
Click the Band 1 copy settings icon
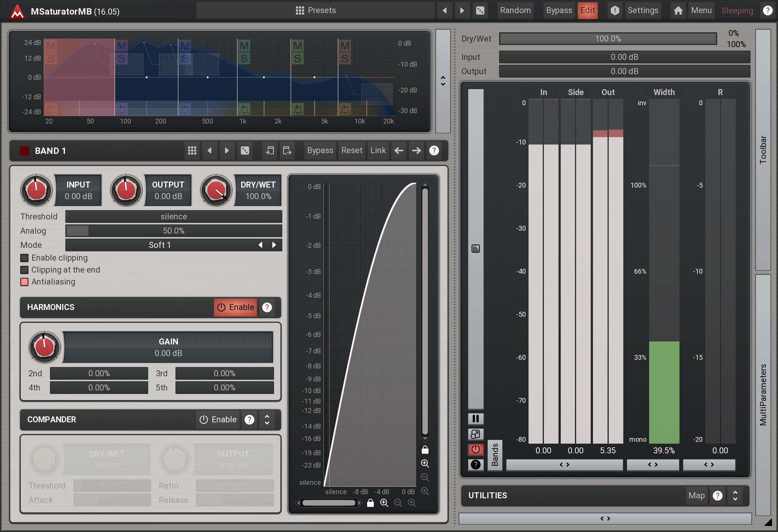(269, 151)
